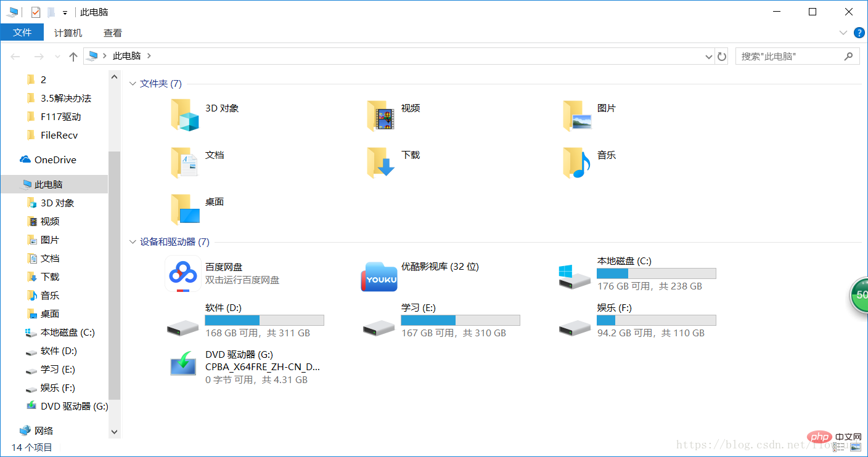Click the help (?) button

pyautogui.click(x=859, y=33)
